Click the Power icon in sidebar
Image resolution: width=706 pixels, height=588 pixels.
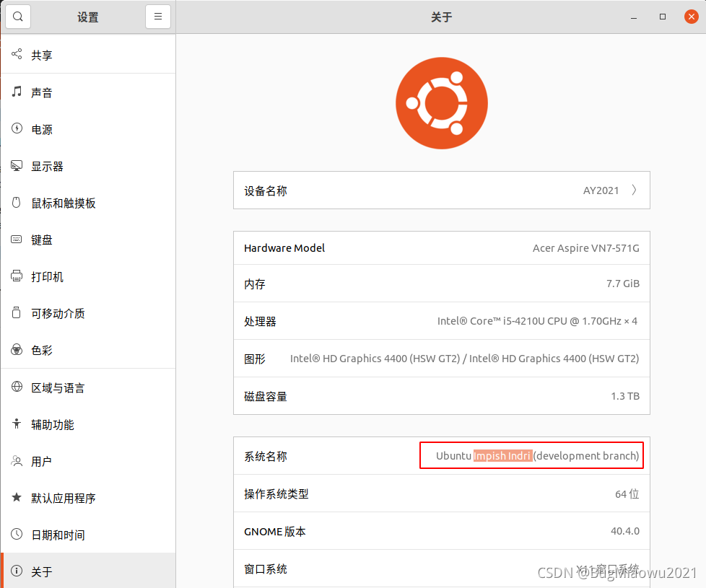tap(17, 128)
